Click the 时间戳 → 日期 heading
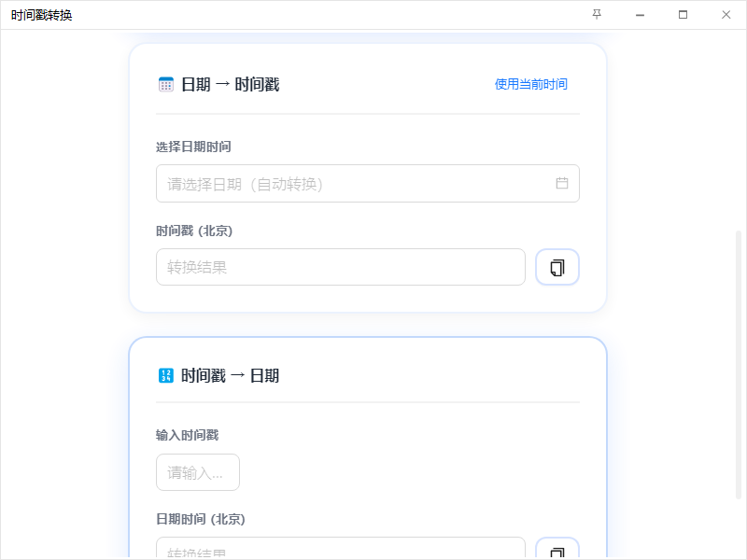 [230, 376]
